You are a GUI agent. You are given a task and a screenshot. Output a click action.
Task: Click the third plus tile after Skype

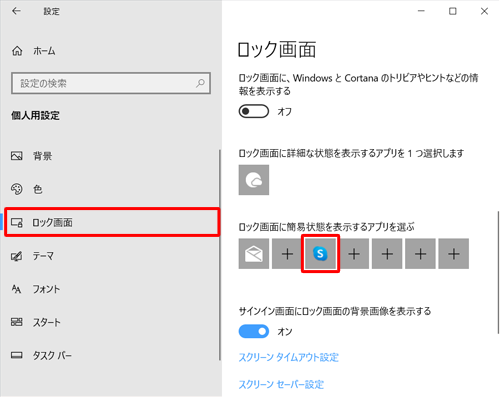420,254
